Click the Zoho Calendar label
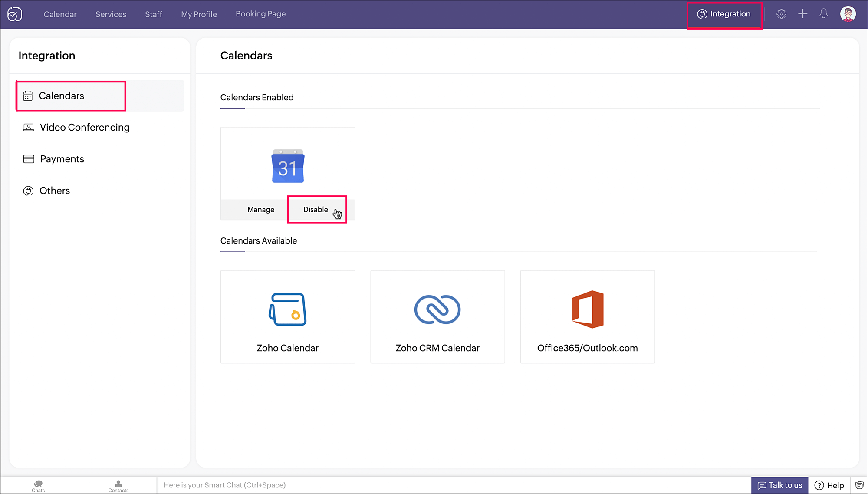The width and height of the screenshot is (868, 494). 287,348
